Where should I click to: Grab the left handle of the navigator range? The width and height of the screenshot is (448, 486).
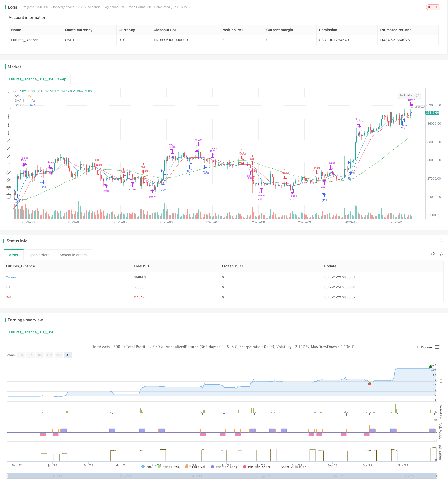coord(7,476)
